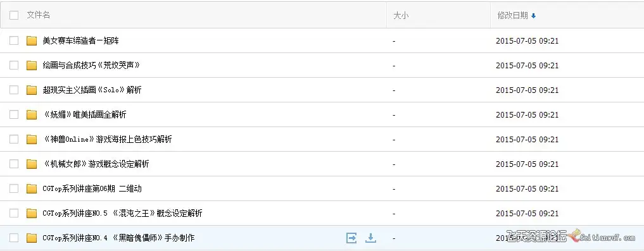Open the folder 超现实主义插画《Solo》解析
This screenshot has width=644, height=251.
pos(92,90)
